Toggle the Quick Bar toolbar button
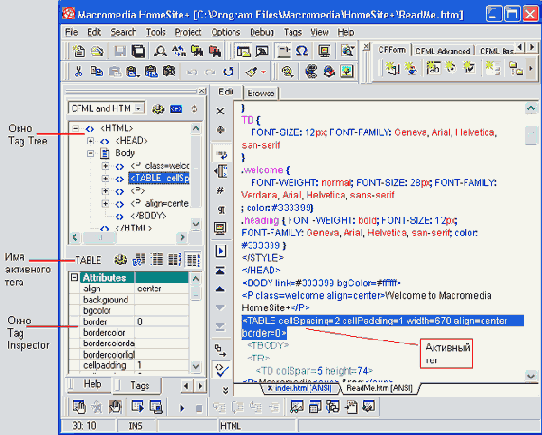This screenshot has width=542, height=435. point(284,51)
